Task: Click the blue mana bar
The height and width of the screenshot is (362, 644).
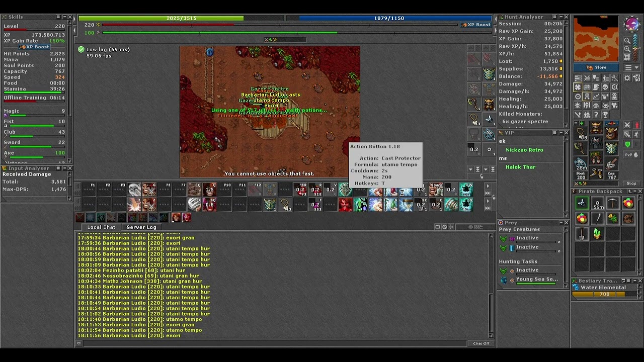Action: coord(395,18)
